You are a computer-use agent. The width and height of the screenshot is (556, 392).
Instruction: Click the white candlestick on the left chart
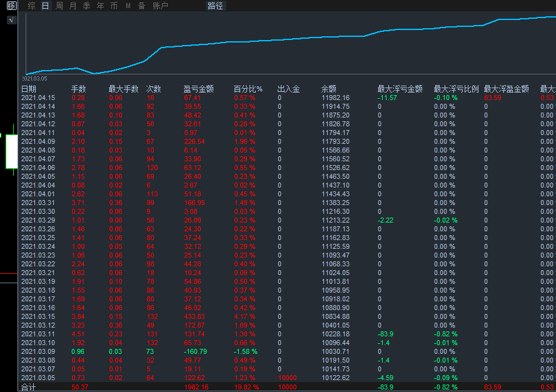tap(12, 151)
